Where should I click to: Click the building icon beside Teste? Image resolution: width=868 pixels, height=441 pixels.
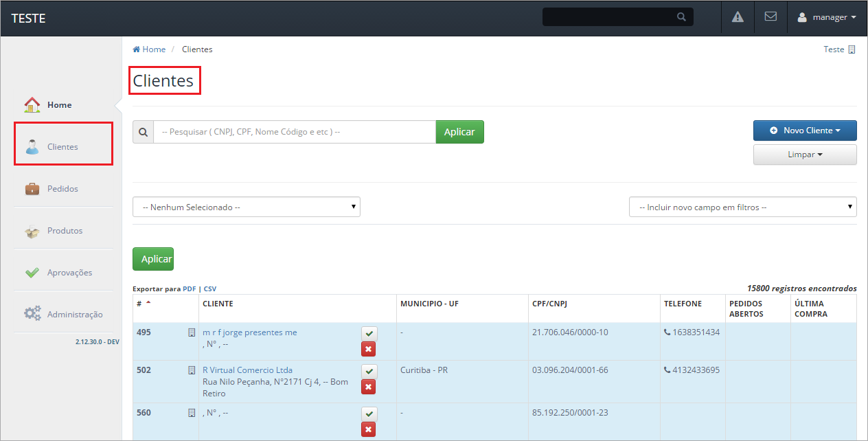pyautogui.click(x=852, y=49)
